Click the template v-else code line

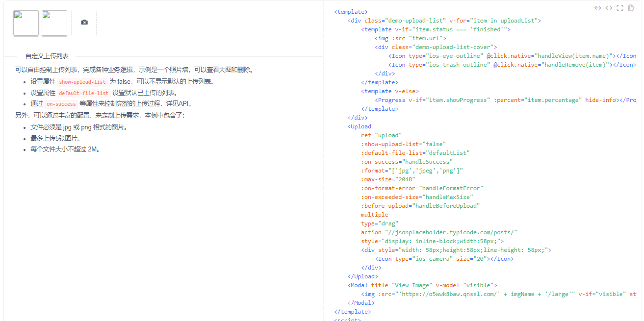pyautogui.click(x=390, y=91)
